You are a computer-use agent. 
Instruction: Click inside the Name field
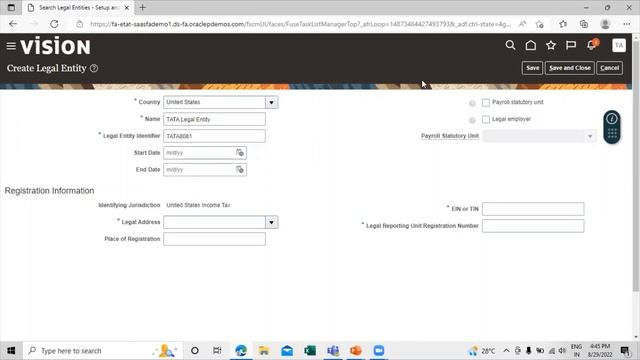[x=214, y=119]
